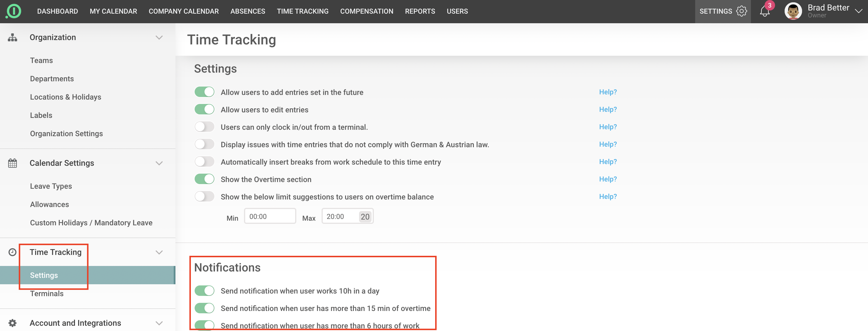868x331 pixels.
Task: Click the Settings gear icon in top bar
Action: (741, 11)
